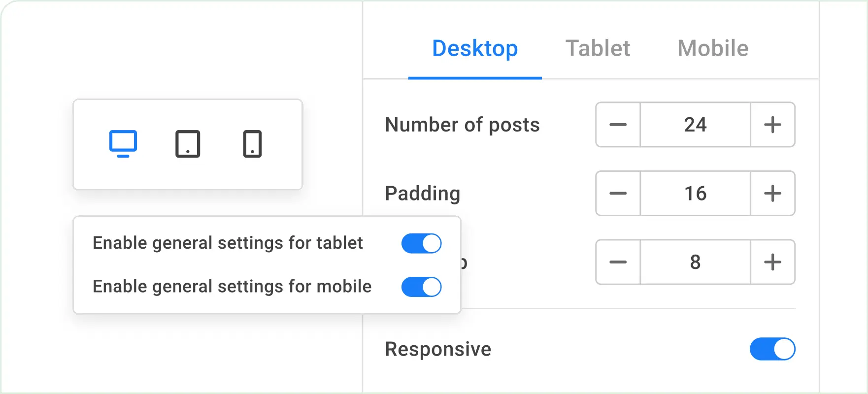Click the Number of posts value field
The image size is (868, 394).
(695, 125)
